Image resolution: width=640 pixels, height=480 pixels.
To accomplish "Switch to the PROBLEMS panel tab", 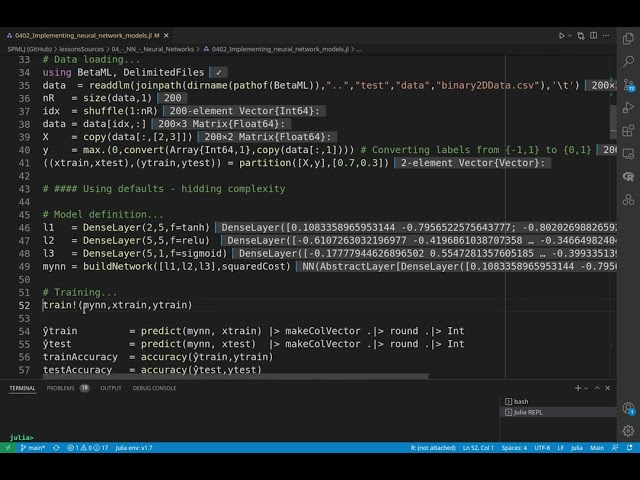I will [60, 388].
